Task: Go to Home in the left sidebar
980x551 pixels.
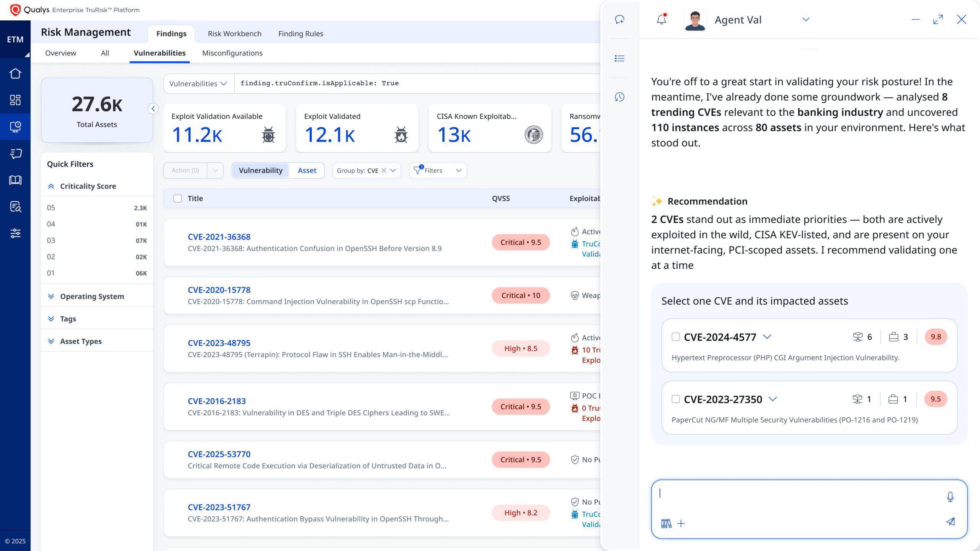Action: [15, 73]
